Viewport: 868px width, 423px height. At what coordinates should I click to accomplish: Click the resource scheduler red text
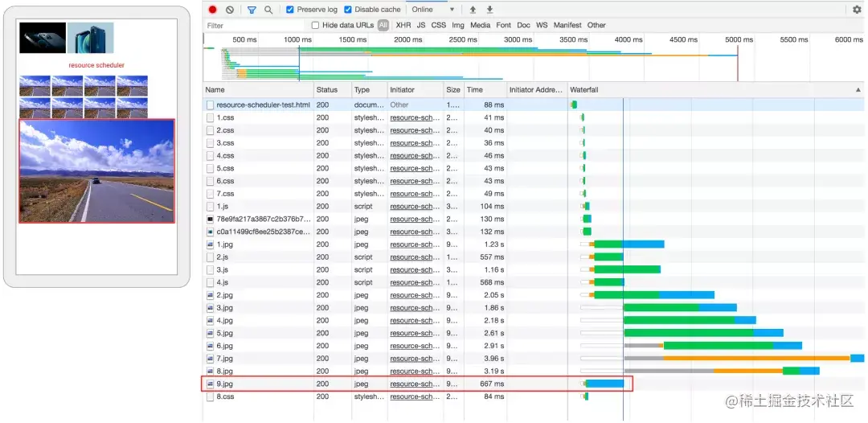click(x=97, y=65)
